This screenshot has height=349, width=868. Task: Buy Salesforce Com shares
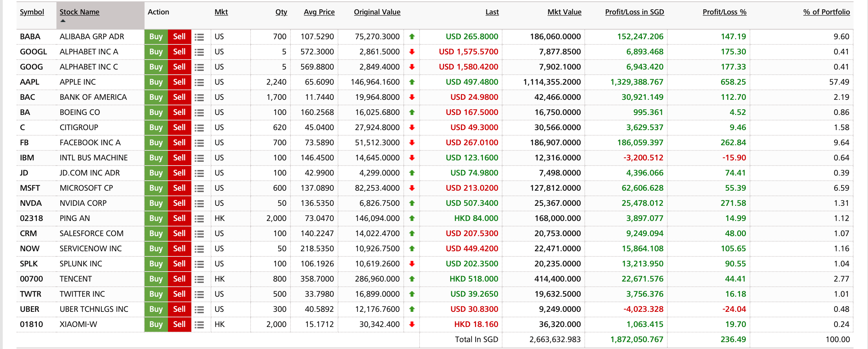coord(156,234)
